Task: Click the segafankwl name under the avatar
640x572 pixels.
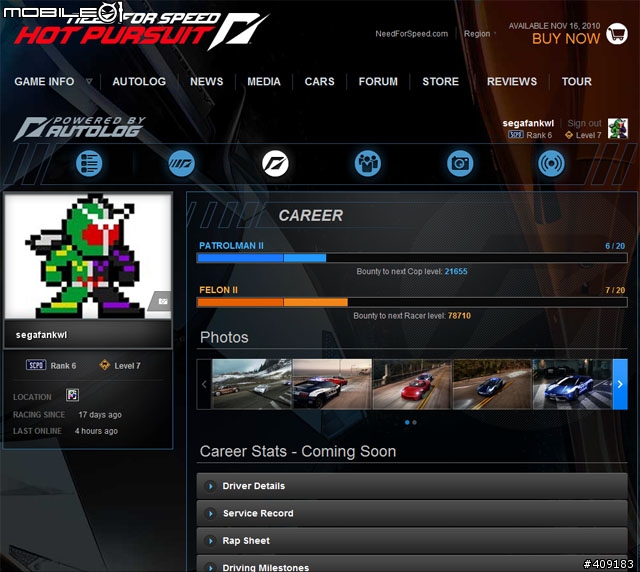Action: pos(41,335)
